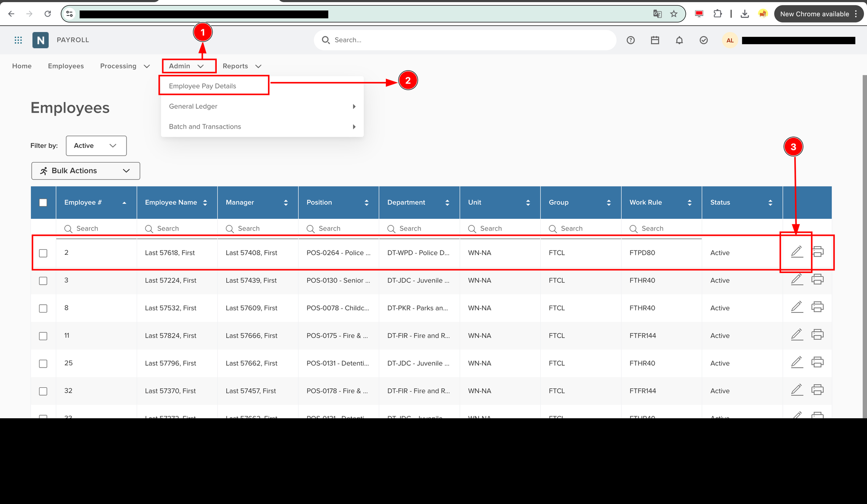Image resolution: width=867 pixels, height=504 pixels.
Task: Click the translate page icon in address bar
Action: pyautogui.click(x=657, y=14)
